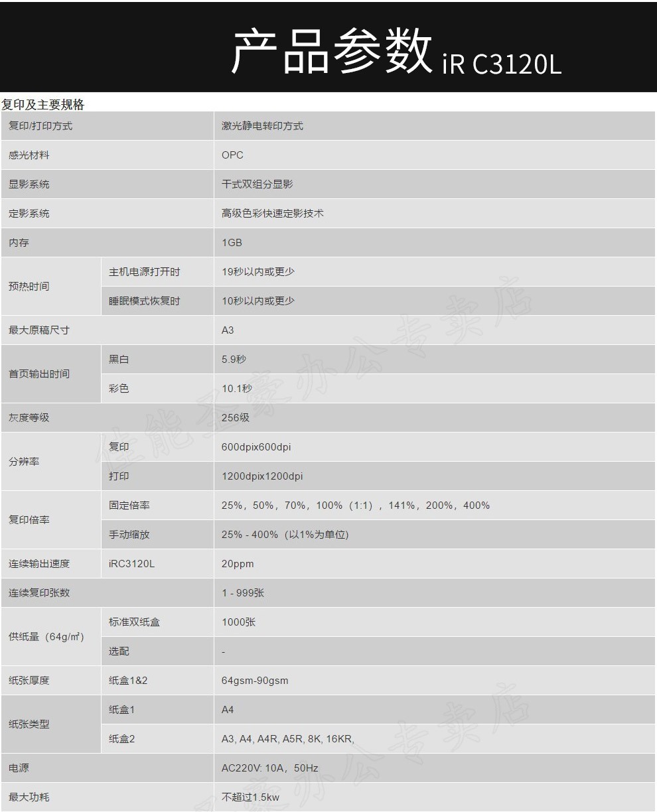Select the 打印 sub-label

click(x=119, y=476)
